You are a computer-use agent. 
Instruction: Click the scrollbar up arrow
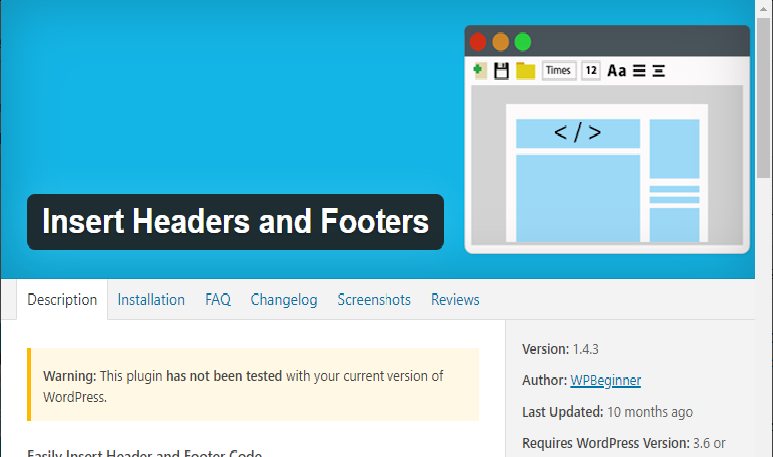click(764, 8)
